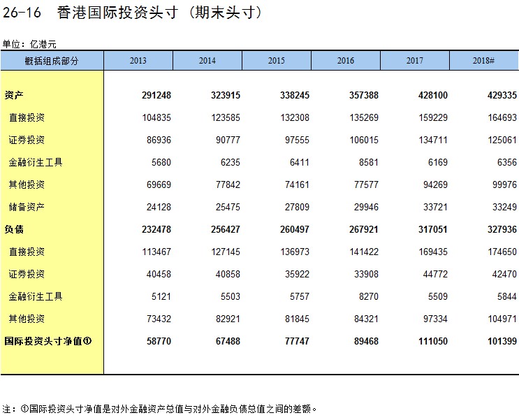The image size is (519, 420).
Task: Click direct investment value 164693
Action: click(x=502, y=117)
